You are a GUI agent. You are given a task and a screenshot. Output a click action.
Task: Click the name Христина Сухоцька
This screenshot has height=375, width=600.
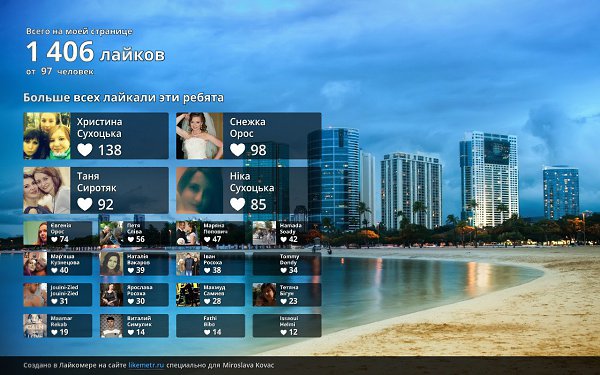point(99,127)
